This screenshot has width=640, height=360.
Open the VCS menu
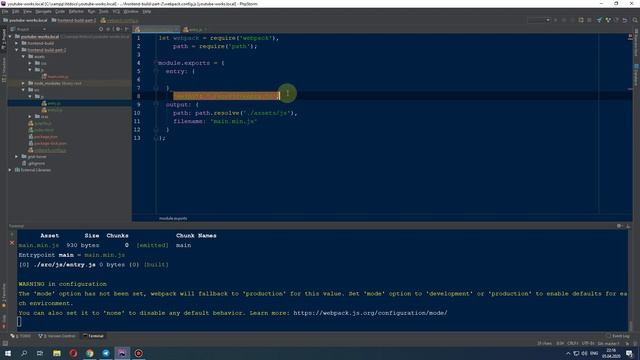[116, 12]
